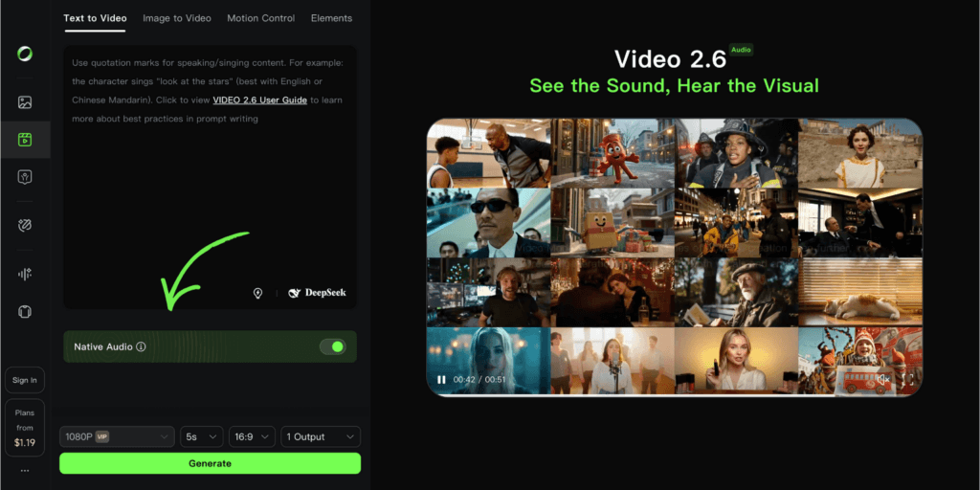Switch to the Elements tab
This screenshot has width=980, height=490.
331,18
